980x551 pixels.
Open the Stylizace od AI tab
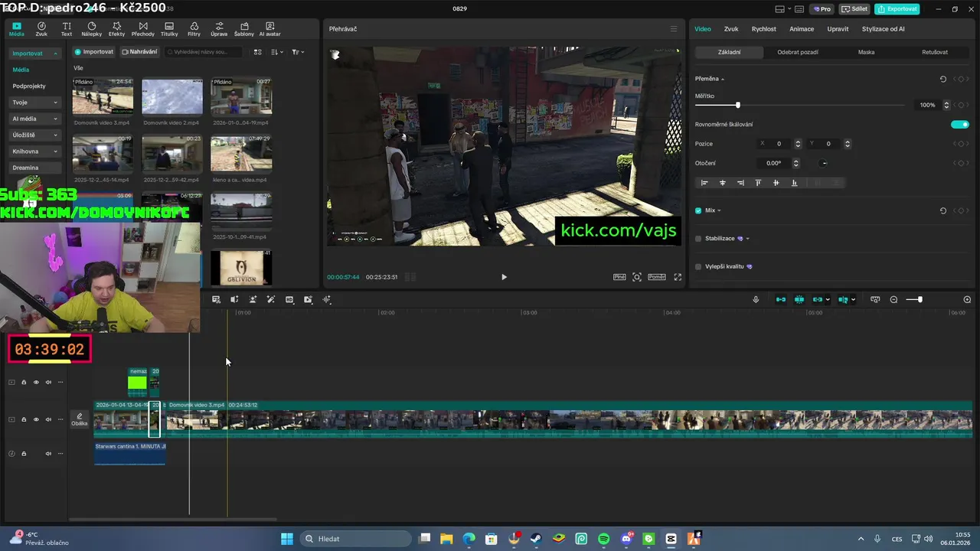(883, 29)
